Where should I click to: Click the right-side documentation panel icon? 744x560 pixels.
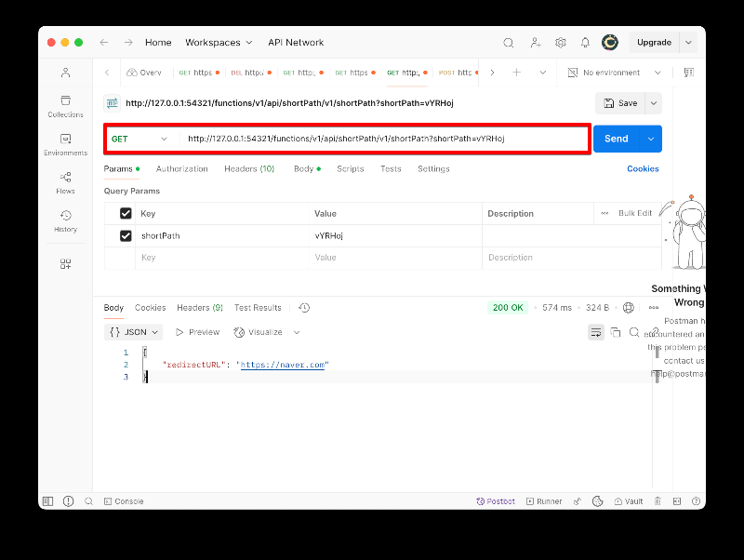click(688, 73)
